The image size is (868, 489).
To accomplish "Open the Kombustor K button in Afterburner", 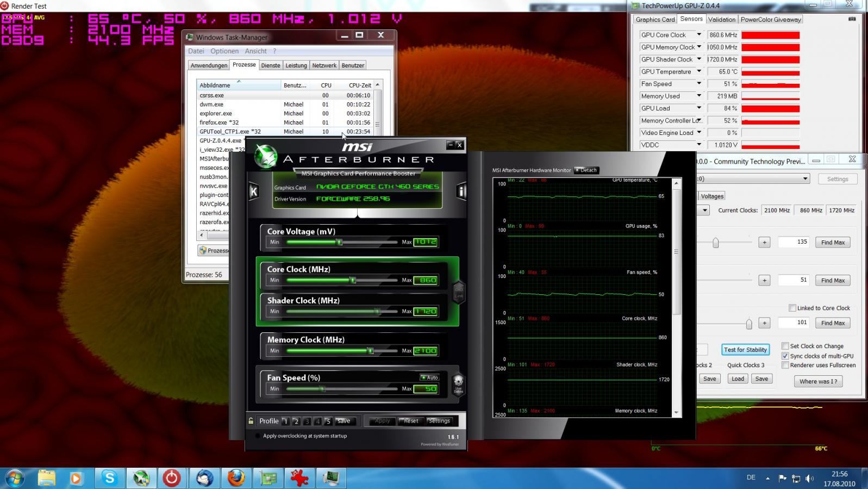I will coord(253,191).
